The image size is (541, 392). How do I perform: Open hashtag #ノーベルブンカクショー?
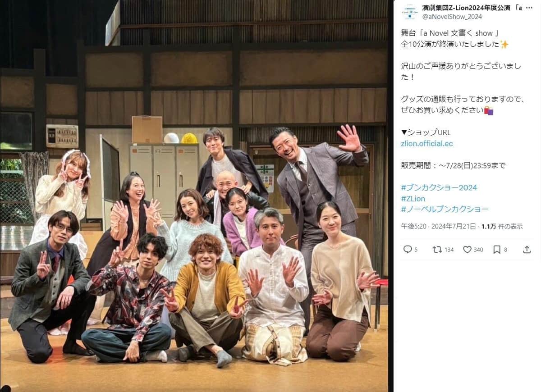coord(445,209)
